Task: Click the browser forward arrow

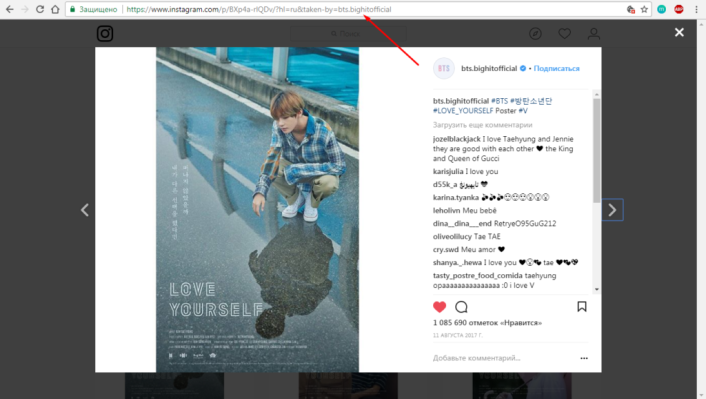Action: [x=25, y=9]
